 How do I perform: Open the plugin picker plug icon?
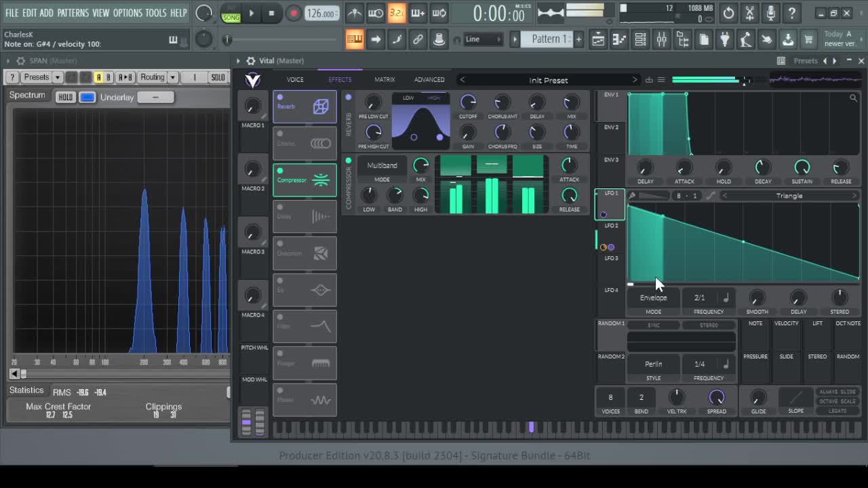pyautogui.click(x=725, y=39)
